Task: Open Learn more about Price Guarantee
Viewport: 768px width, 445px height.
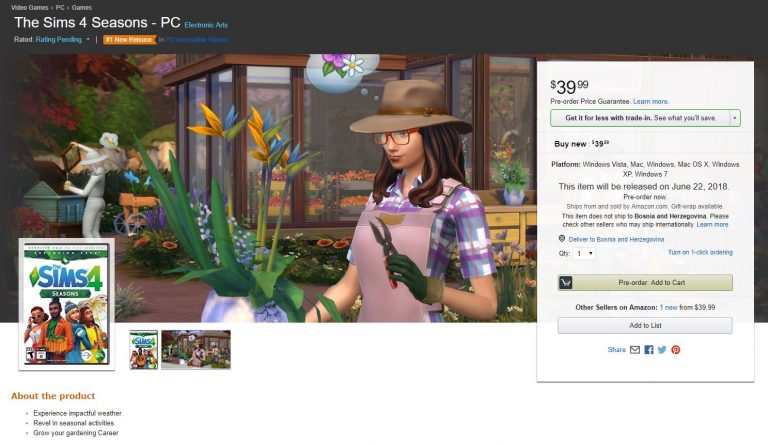Action: click(x=650, y=101)
